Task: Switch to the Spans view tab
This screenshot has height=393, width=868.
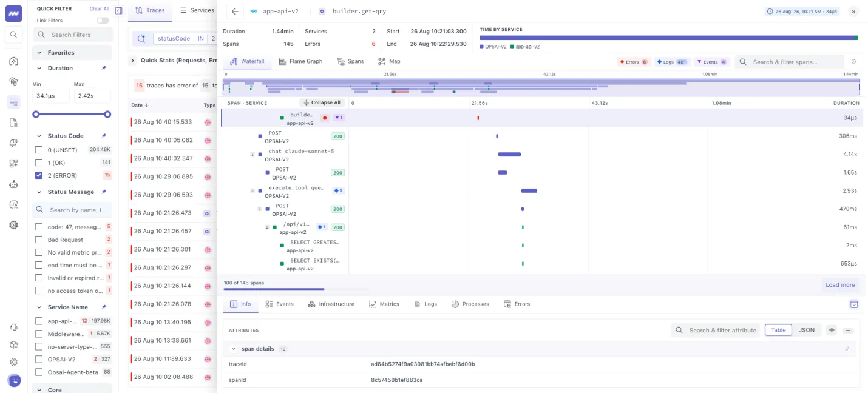Action: pos(350,61)
